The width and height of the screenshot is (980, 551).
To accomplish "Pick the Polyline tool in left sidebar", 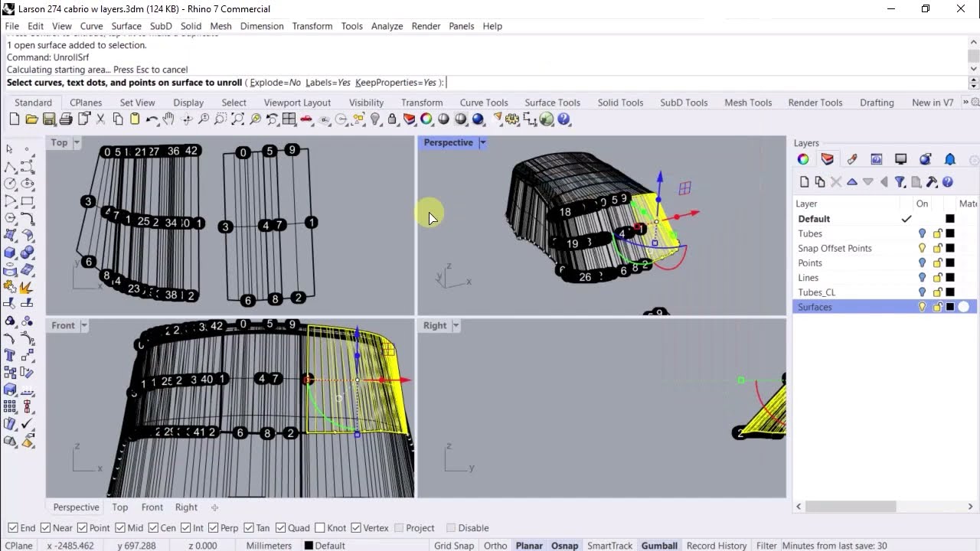I will tap(10, 167).
